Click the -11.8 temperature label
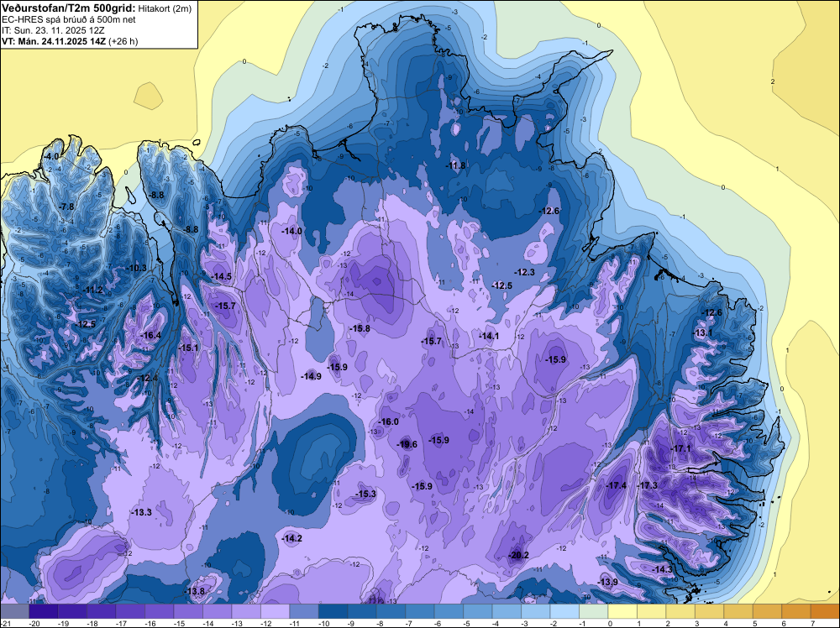Image resolution: width=840 pixels, height=628 pixels. [455, 166]
